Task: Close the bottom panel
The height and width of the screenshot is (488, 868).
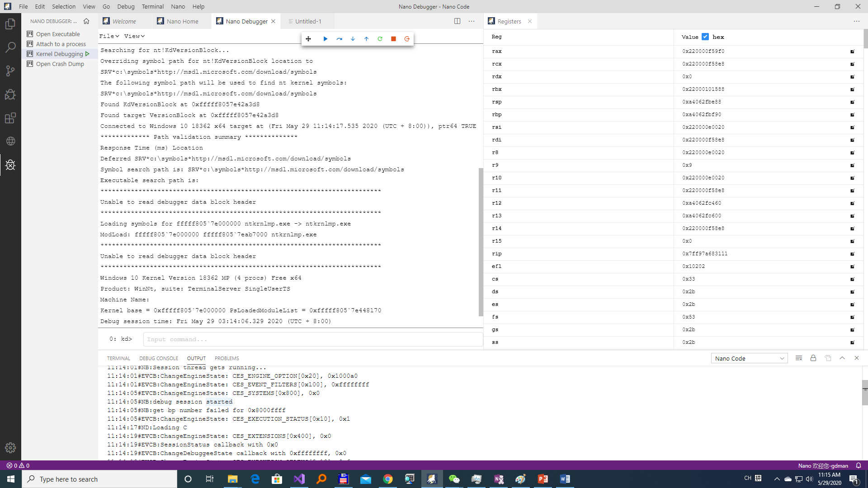Action: (857, 358)
